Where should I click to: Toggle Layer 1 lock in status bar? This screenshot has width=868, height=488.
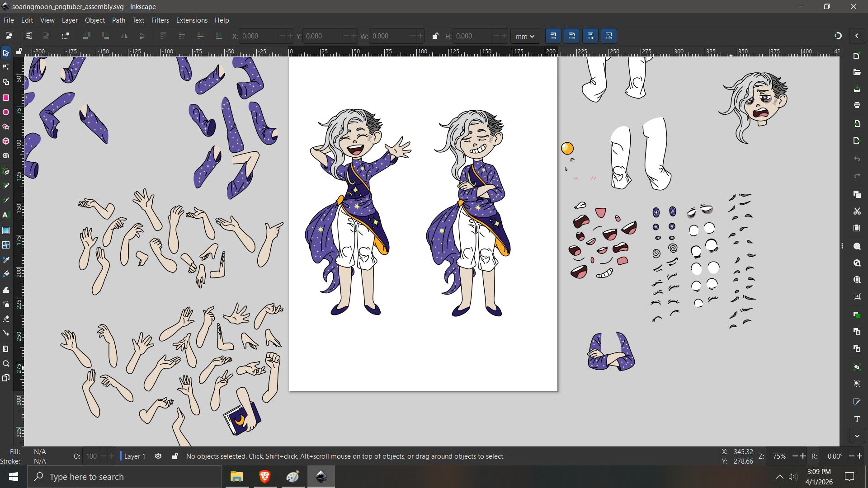pyautogui.click(x=175, y=456)
